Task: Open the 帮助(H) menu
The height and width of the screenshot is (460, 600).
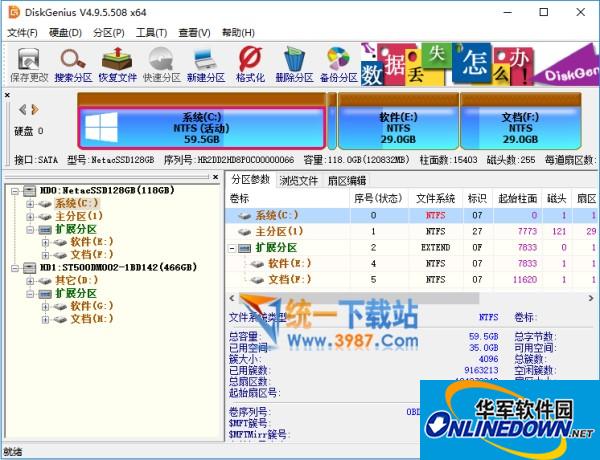Action: tap(238, 33)
